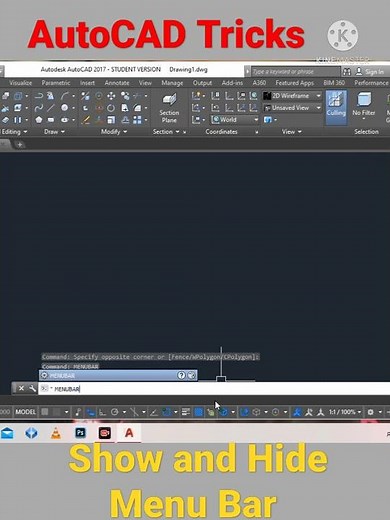Open workspace switching gear in status bar
This screenshot has height=520, width=390.
click(x=370, y=412)
